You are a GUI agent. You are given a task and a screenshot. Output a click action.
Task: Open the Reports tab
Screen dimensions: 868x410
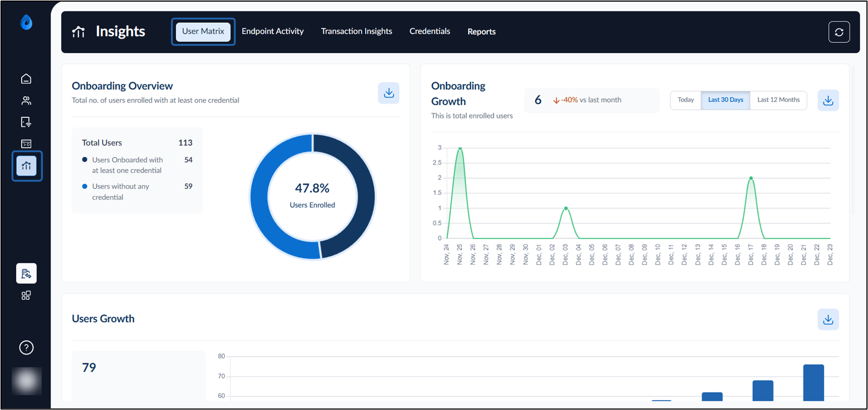pos(482,31)
